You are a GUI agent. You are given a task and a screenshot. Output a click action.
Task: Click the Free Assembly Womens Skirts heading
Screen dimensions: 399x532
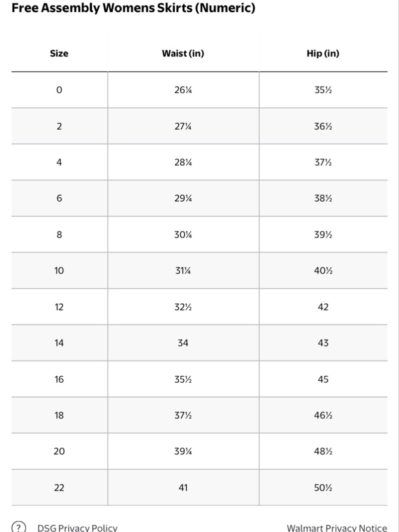click(x=133, y=8)
